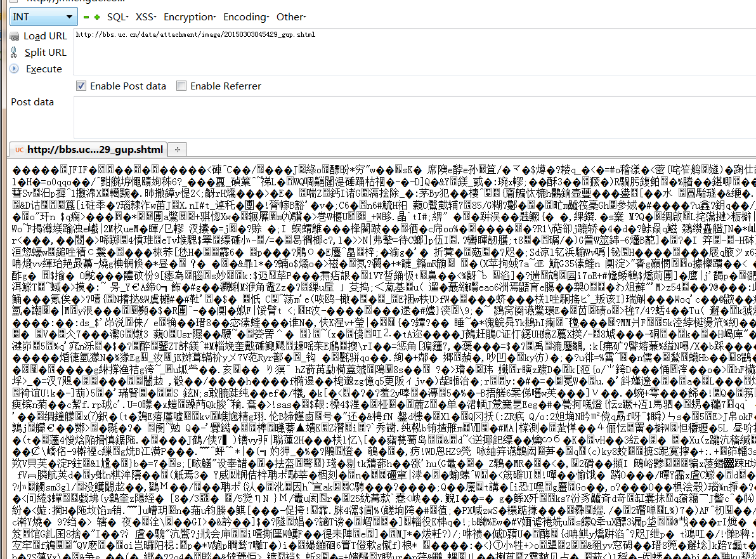Click the green plus icon in HackBar

click(98, 17)
